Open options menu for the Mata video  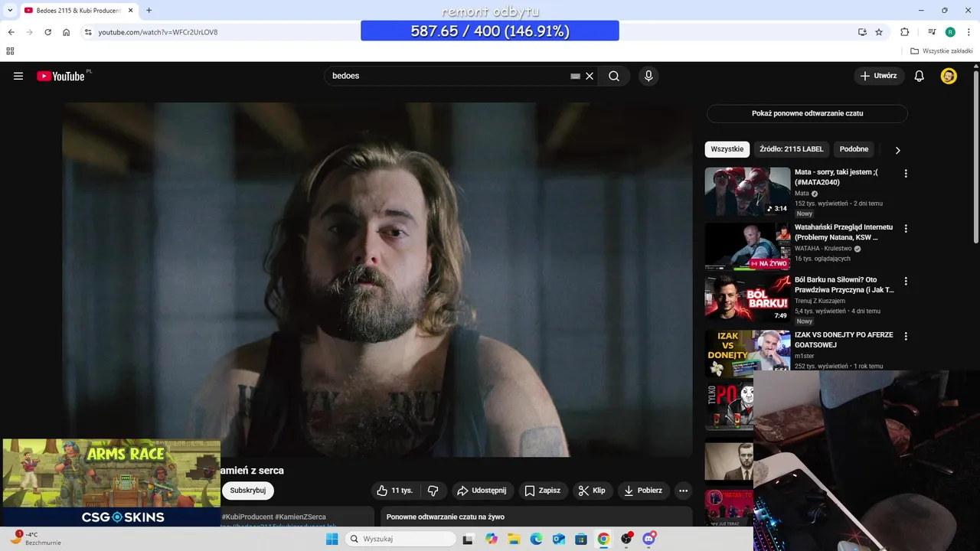click(x=906, y=174)
